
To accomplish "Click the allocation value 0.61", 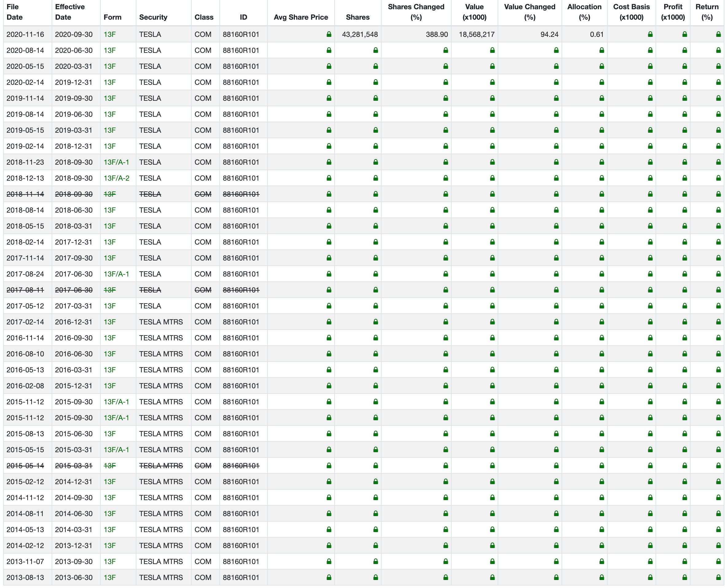I will (x=597, y=34).
